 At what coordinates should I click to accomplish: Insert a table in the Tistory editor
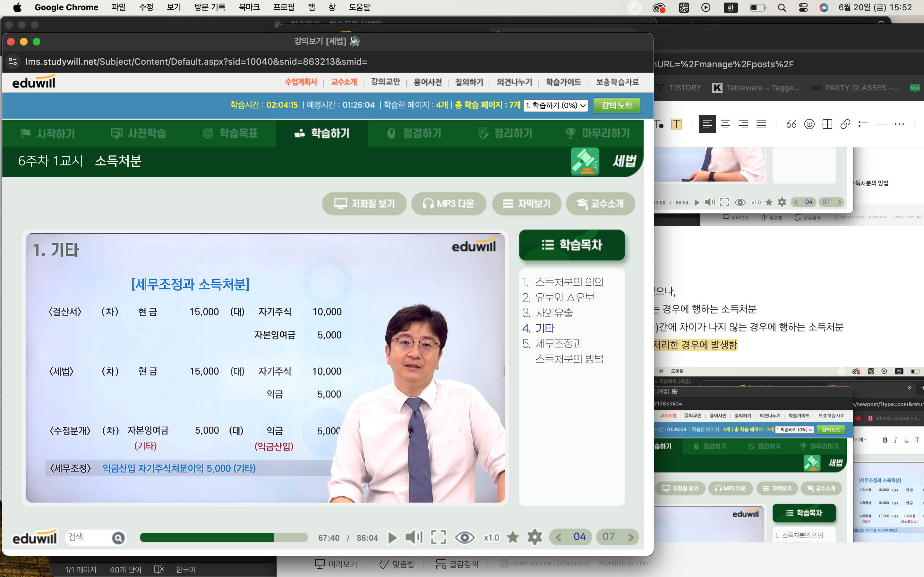827,124
